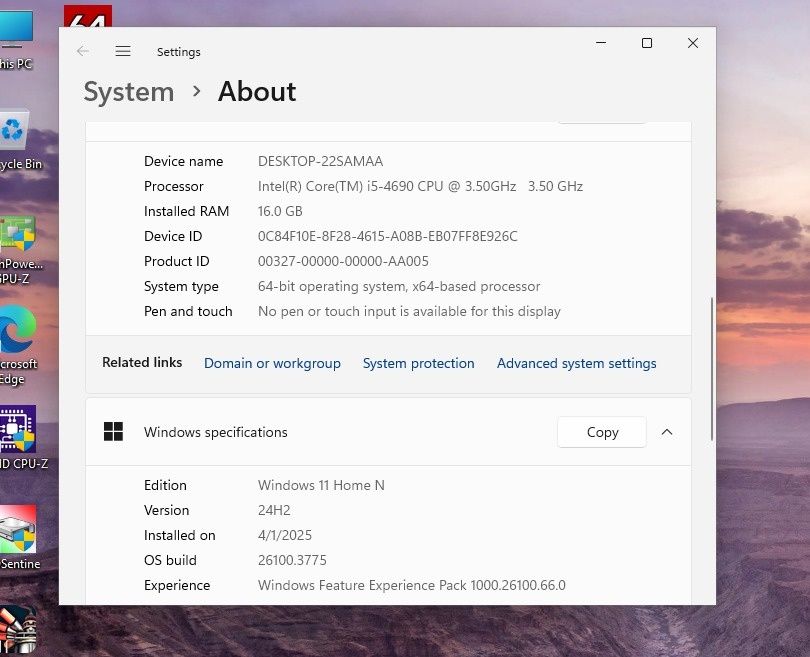Maximize the Settings window

point(647,43)
